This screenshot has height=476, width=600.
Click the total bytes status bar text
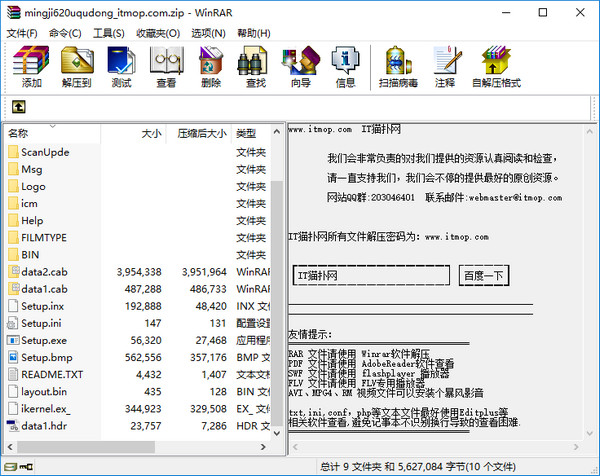(x=418, y=467)
